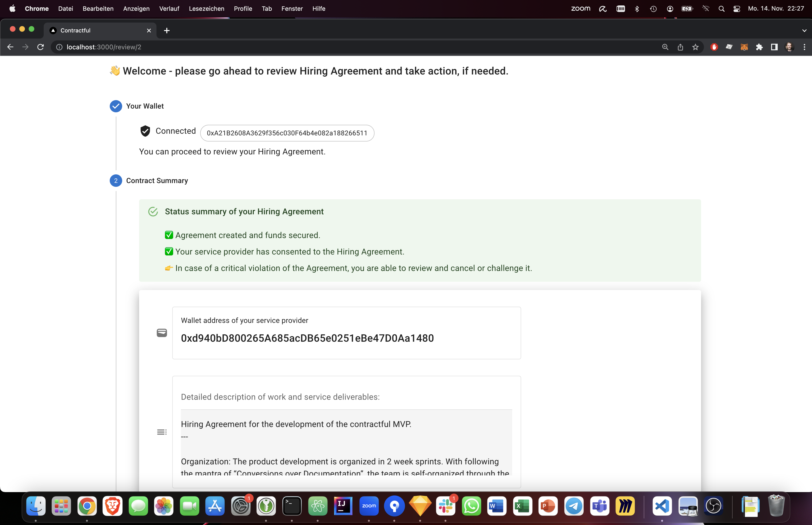Click the MetaMask fox extension icon
The image size is (812, 525).
click(x=744, y=47)
